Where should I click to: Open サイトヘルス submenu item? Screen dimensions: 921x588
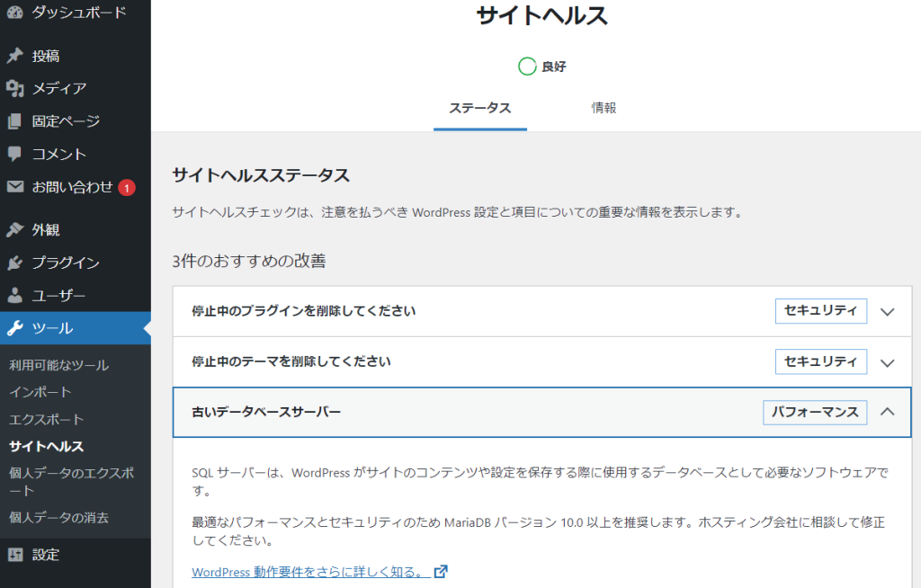coord(47,447)
